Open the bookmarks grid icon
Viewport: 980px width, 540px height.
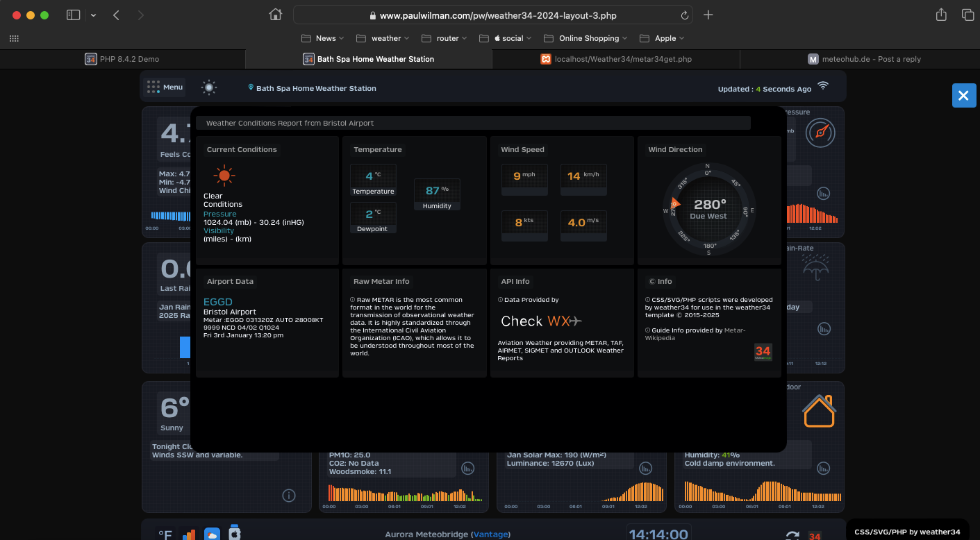coord(14,38)
